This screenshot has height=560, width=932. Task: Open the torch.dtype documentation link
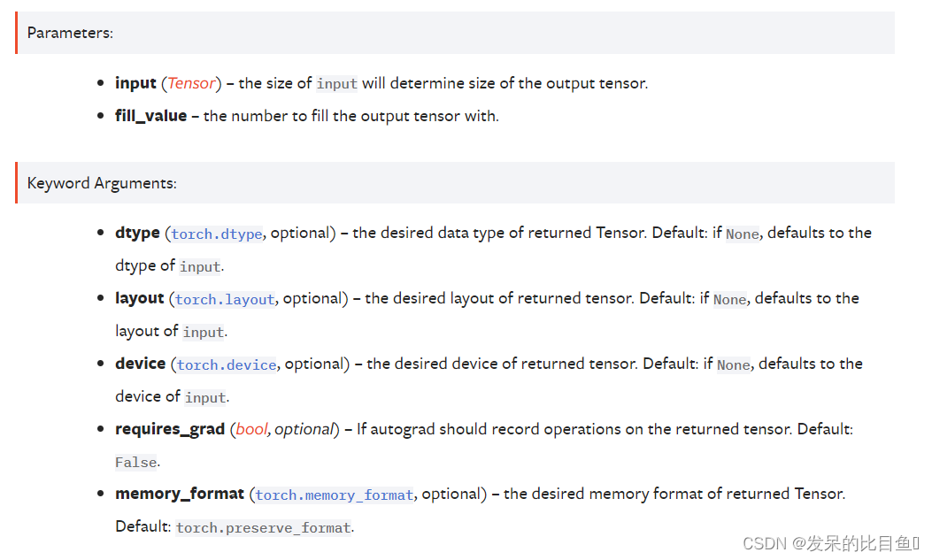click(216, 234)
